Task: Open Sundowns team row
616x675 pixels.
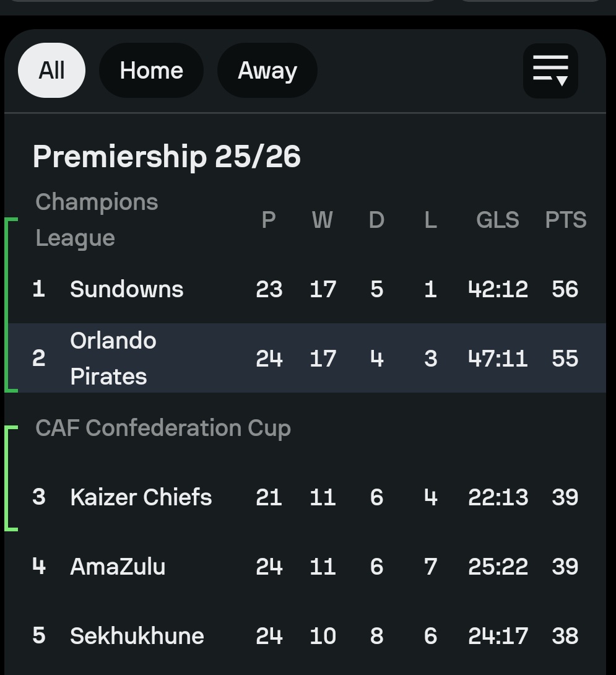Action: [x=307, y=289]
